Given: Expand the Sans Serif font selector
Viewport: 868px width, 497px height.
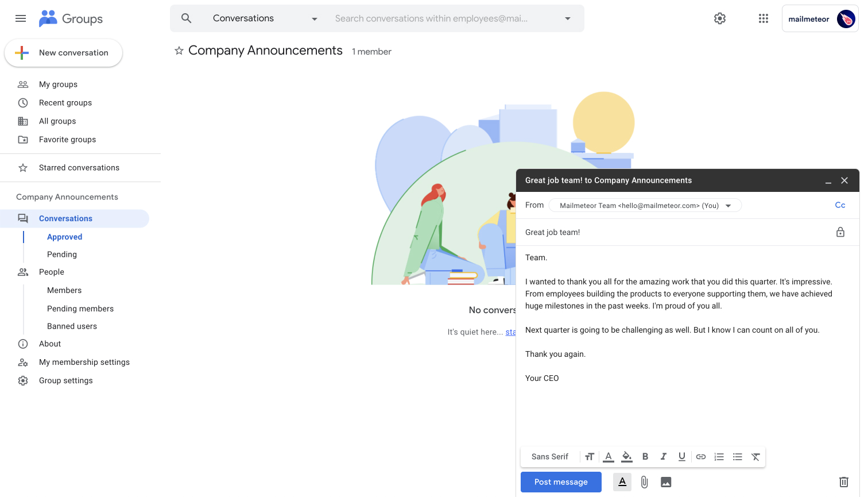Looking at the screenshot, I should click(x=549, y=456).
